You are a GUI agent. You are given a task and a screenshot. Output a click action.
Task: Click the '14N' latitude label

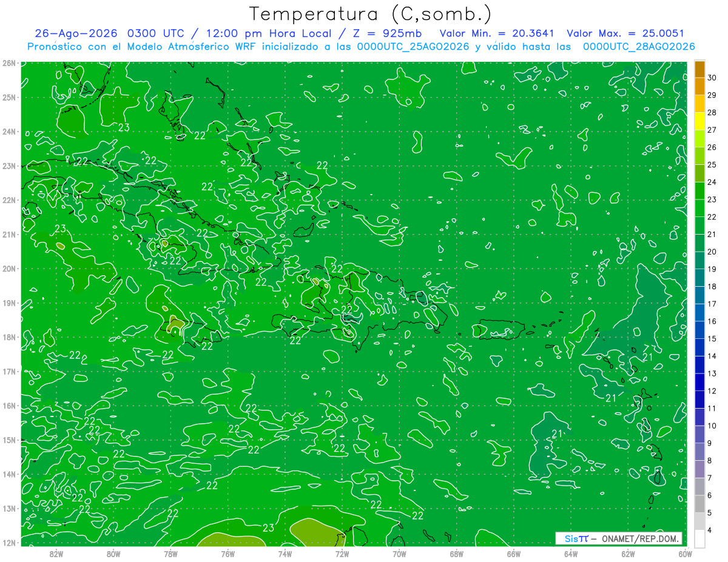(8, 474)
